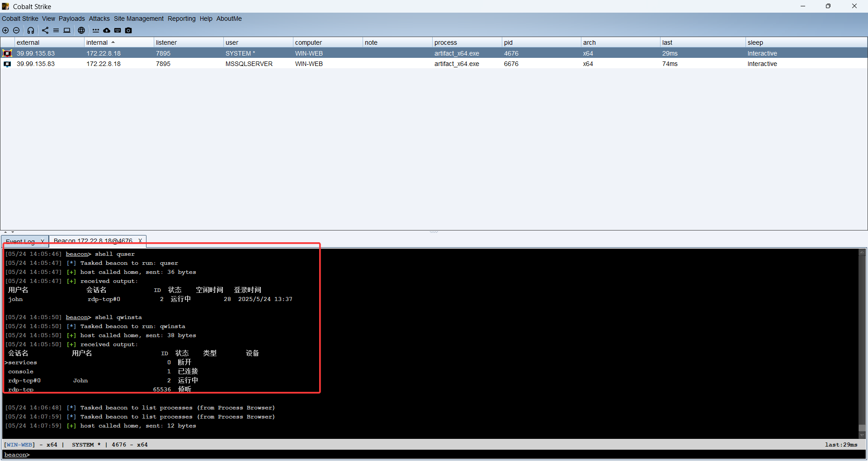This screenshot has height=461, width=868.
Task: Close the Event Log tab
Action: point(42,241)
